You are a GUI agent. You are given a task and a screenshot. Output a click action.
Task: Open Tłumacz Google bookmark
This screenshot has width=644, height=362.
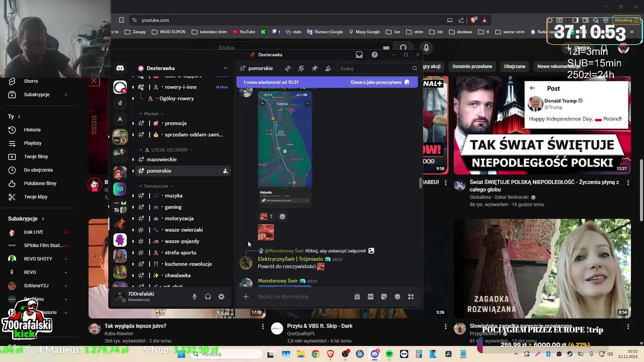pyautogui.click(x=324, y=32)
